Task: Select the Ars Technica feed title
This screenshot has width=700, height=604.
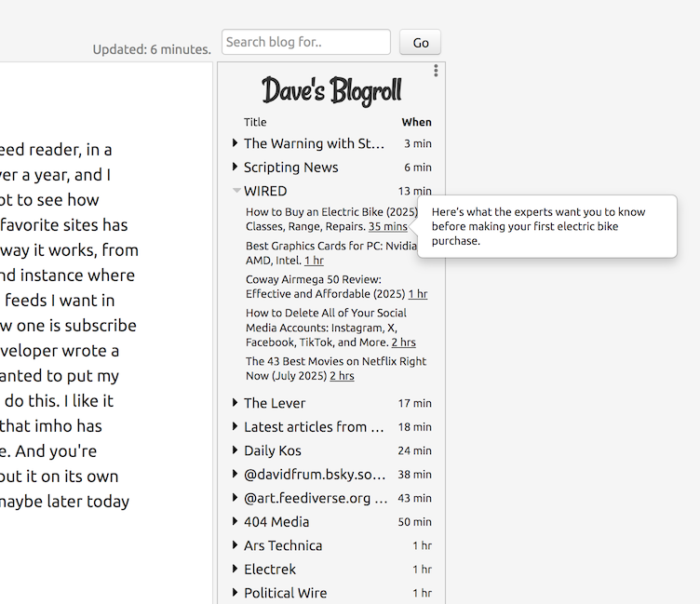Action: point(283,545)
